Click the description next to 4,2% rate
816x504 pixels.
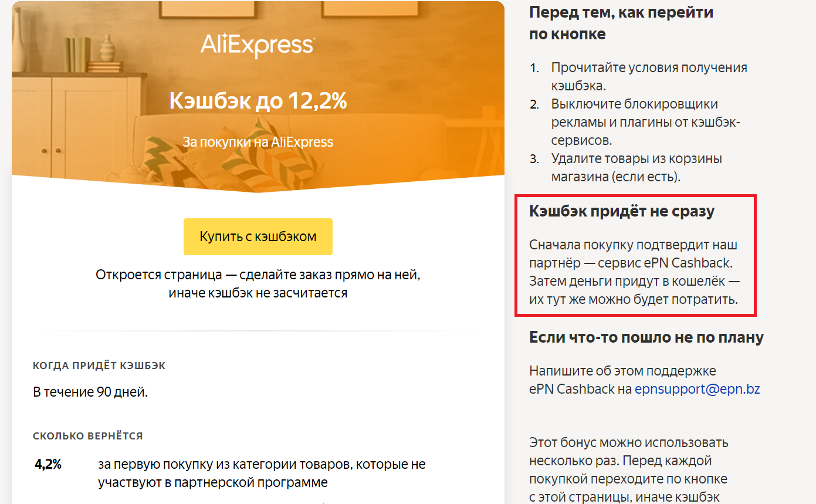coord(262,473)
